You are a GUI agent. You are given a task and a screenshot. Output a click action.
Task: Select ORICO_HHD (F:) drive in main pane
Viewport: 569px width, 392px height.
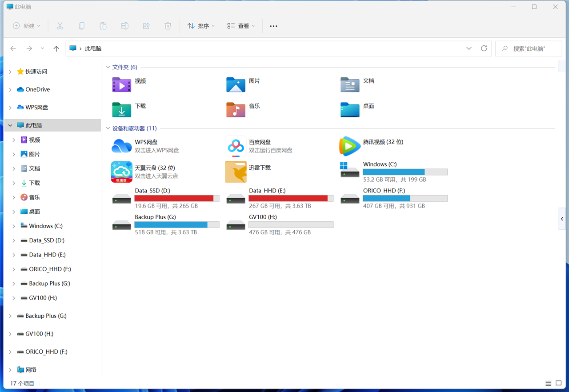coord(393,198)
